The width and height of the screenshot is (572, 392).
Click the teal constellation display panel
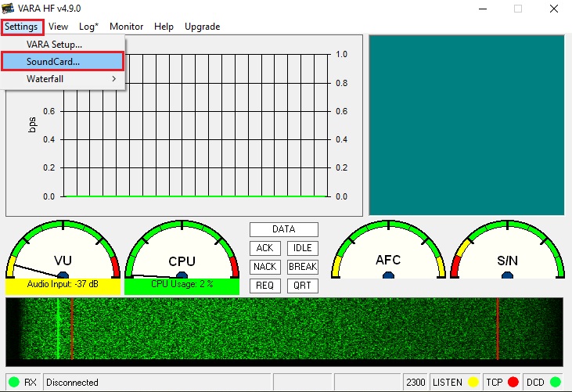point(466,125)
